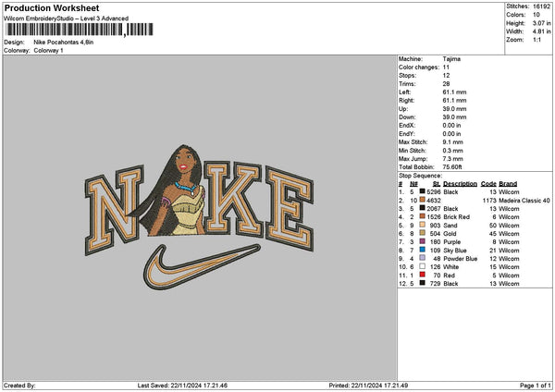Click the Max Stitch value '9.1 mm'

pos(452,142)
